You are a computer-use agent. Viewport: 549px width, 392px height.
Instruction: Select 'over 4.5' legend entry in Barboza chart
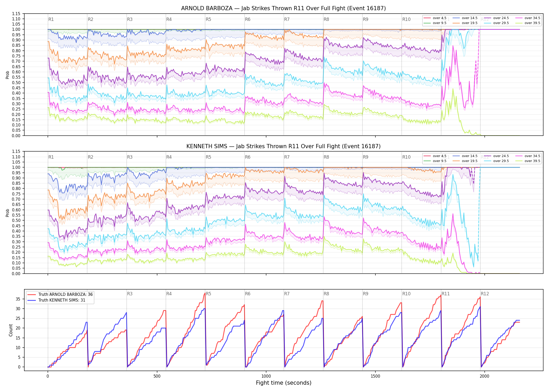[435, 18]
